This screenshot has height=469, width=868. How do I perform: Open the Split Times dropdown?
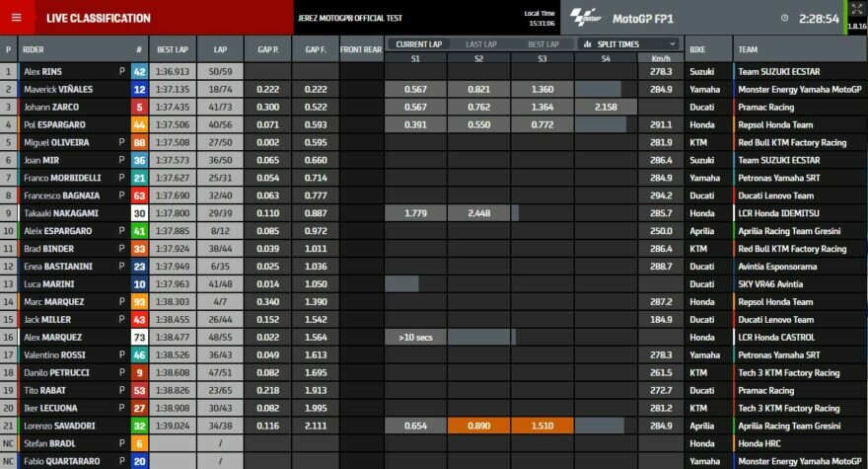click(x=630, y=43)
